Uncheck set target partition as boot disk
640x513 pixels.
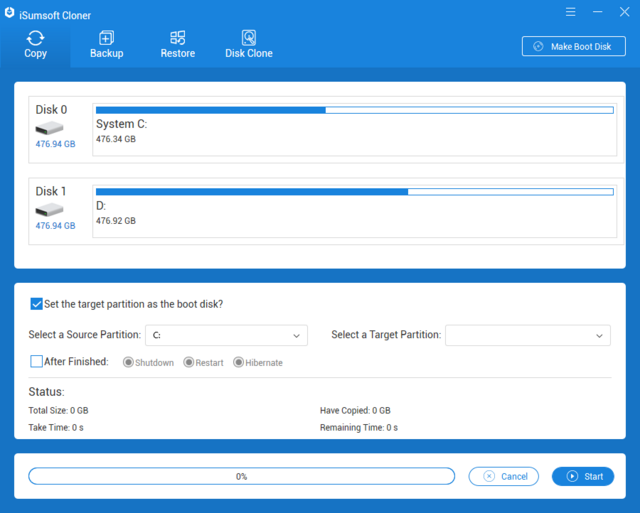36,304
